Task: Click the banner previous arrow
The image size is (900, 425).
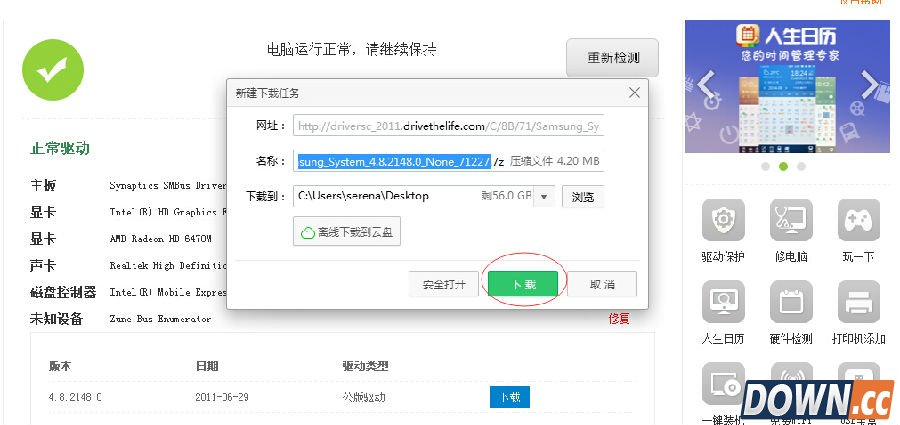Action: tap(707, 84)
